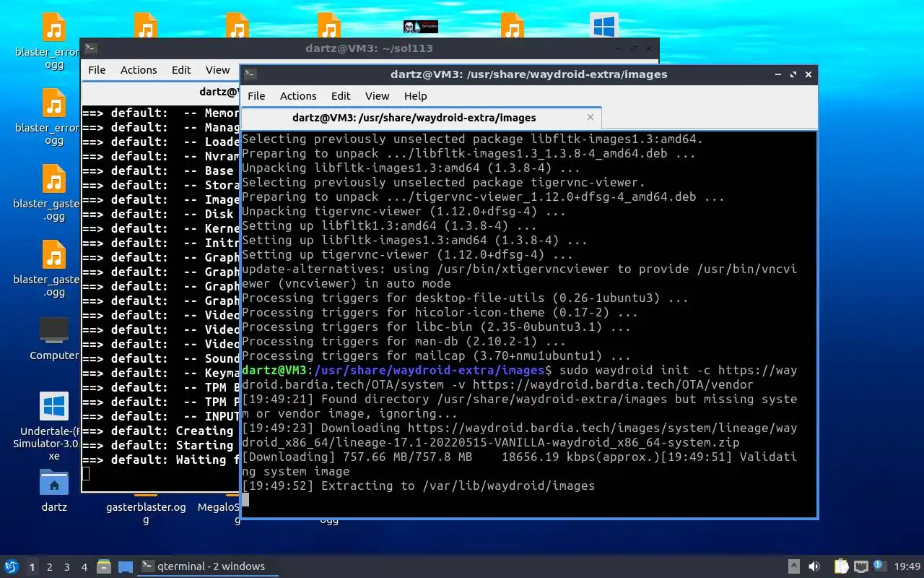Click 'default: Waiting' line in sol113 terminal
Image resolution: width=924 pixels, height=578 pixels.
161,460
